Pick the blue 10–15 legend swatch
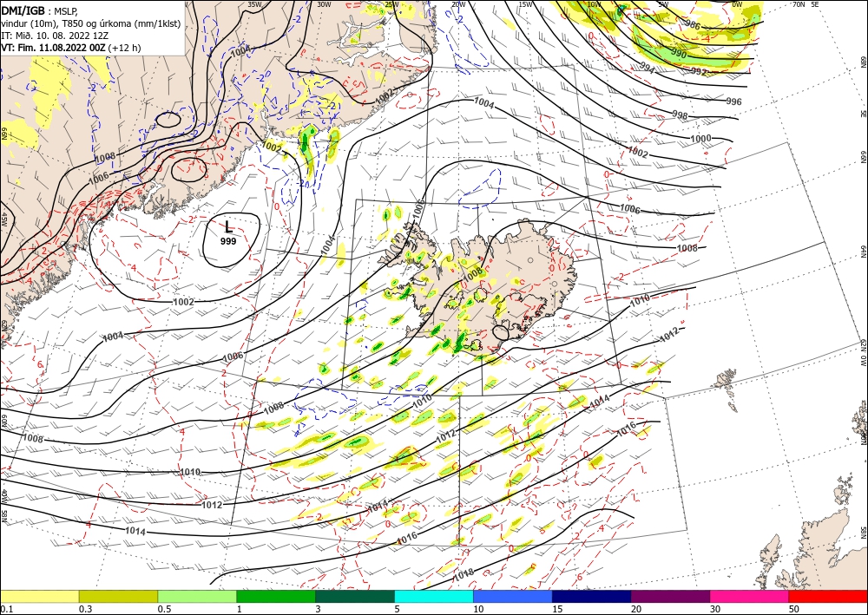 513,596
